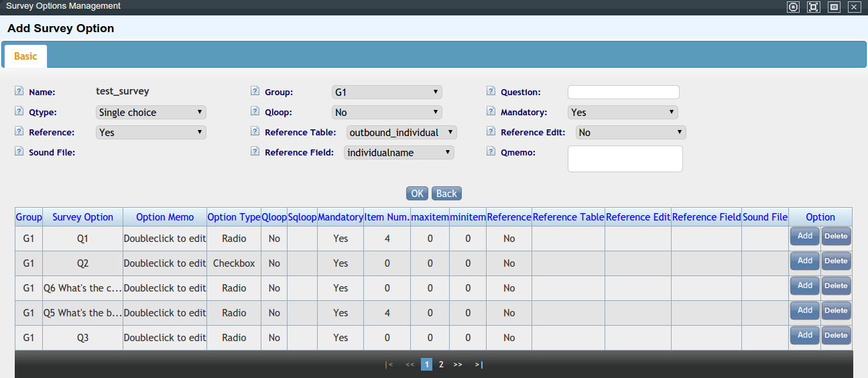
Task: Switch to the Basic tab
Action: [25, 56]
